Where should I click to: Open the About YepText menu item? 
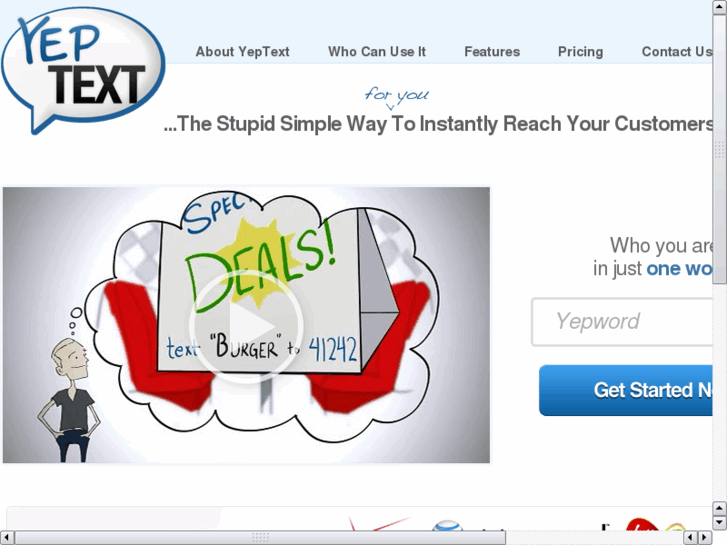pyautogui.click(x=242, y=51)
